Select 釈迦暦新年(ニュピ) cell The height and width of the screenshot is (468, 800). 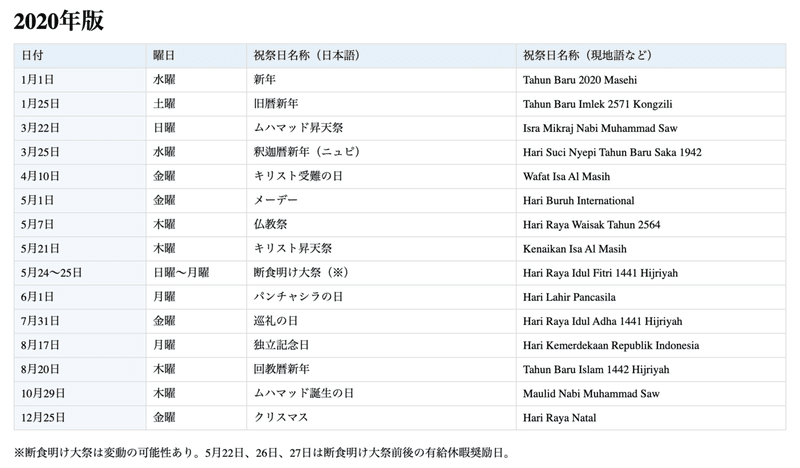tap(381, 152)
